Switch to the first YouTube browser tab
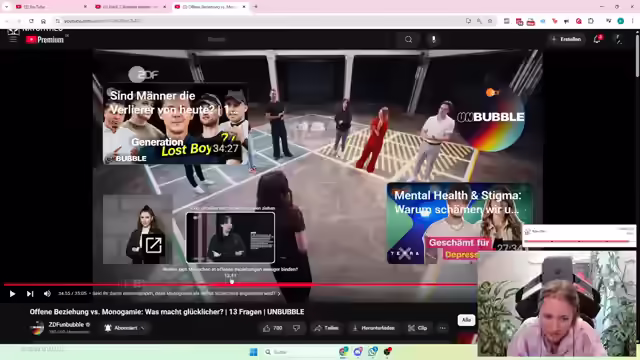 coord(50,7)
